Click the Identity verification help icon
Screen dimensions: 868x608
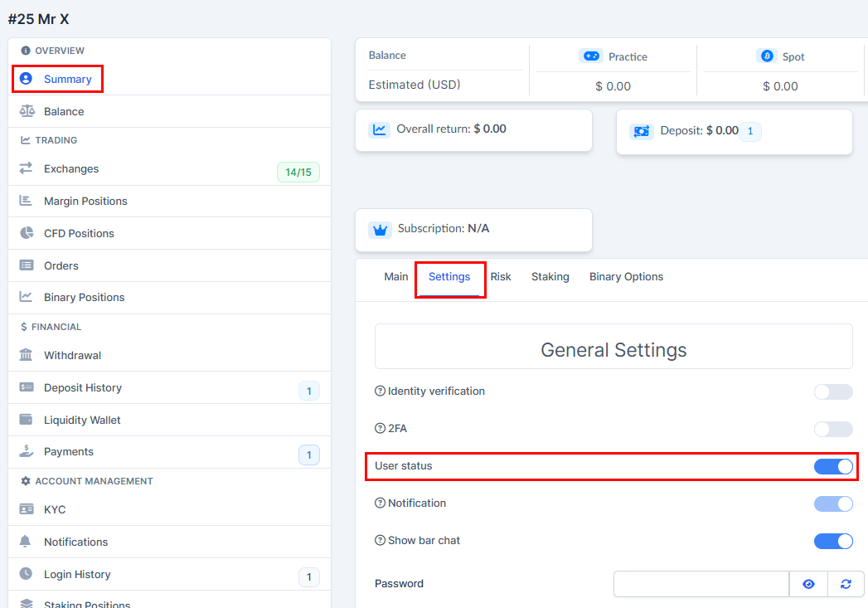[381, 392]
